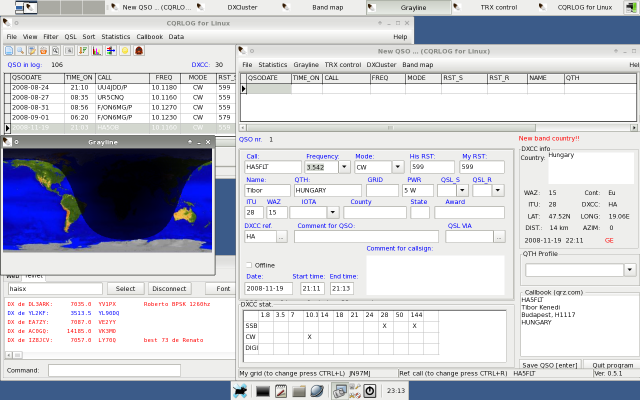The image size is (640, 400).
Task: Open the QSL menu in main log window
Action: 70,37
